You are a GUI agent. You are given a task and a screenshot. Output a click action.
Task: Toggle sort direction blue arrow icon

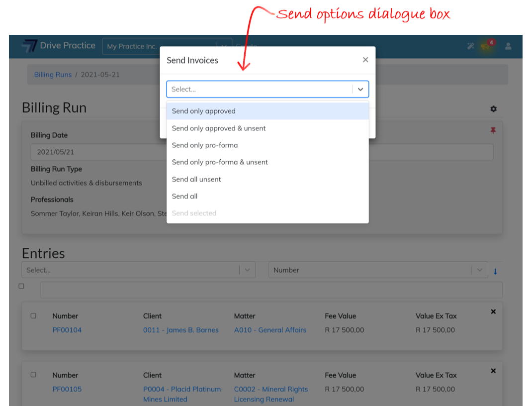(495, 271)
